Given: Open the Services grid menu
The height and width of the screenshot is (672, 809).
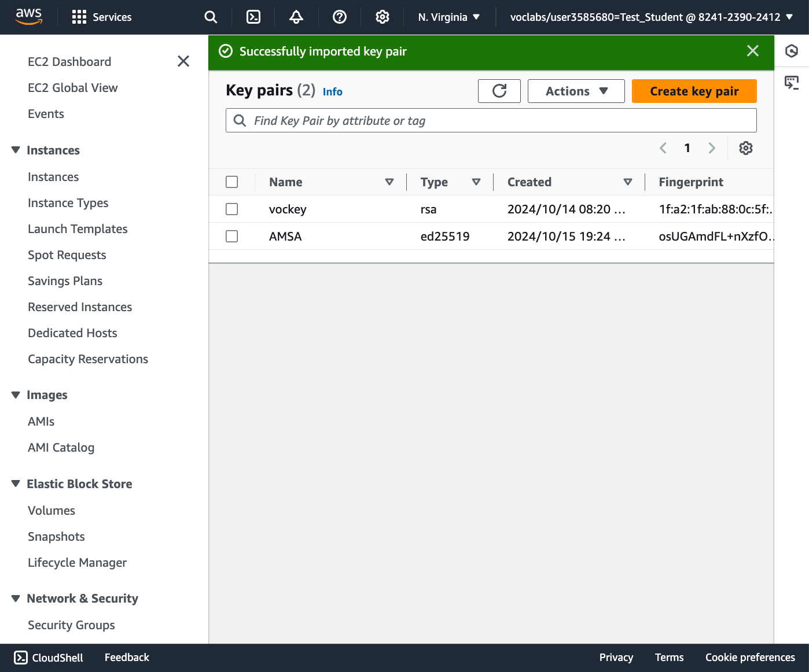Looking at the screenshot, I should tap(102, 17).
